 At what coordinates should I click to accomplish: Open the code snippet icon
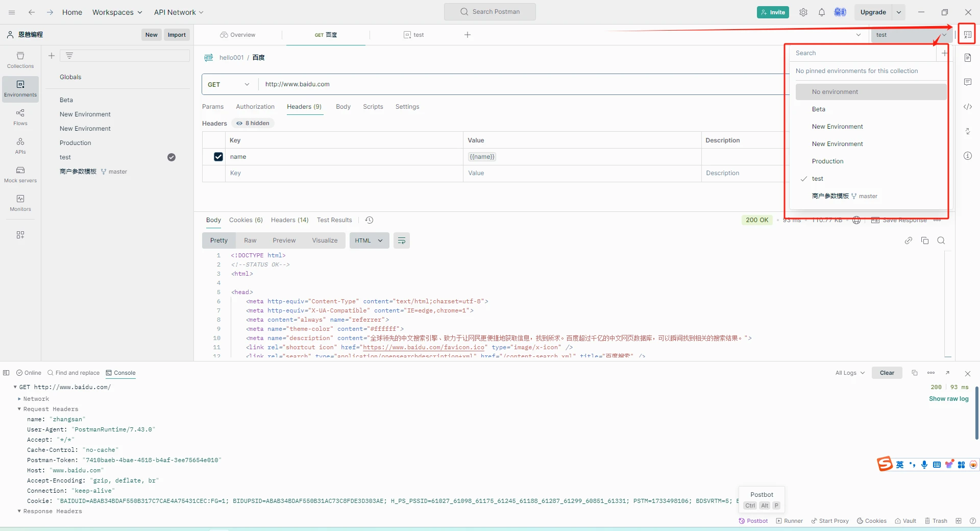[968, 107]
